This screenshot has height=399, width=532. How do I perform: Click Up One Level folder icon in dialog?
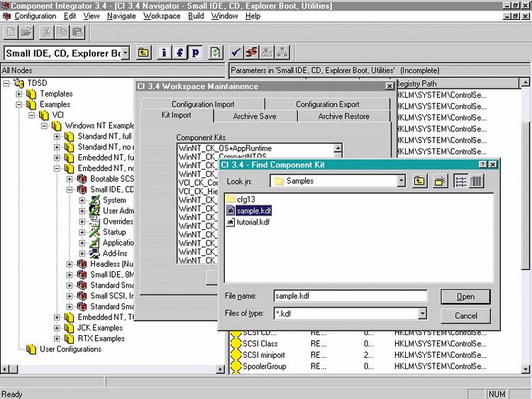[420, 181]
